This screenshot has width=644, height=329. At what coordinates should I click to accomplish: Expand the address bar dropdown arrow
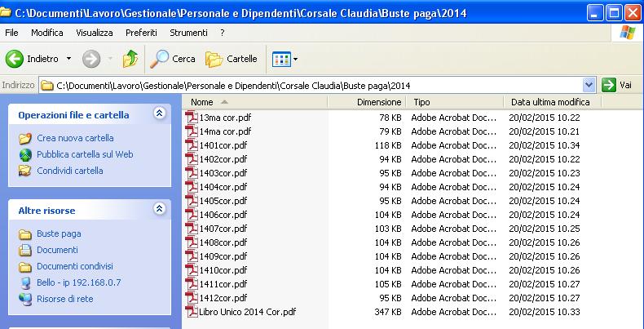(589, 85)
